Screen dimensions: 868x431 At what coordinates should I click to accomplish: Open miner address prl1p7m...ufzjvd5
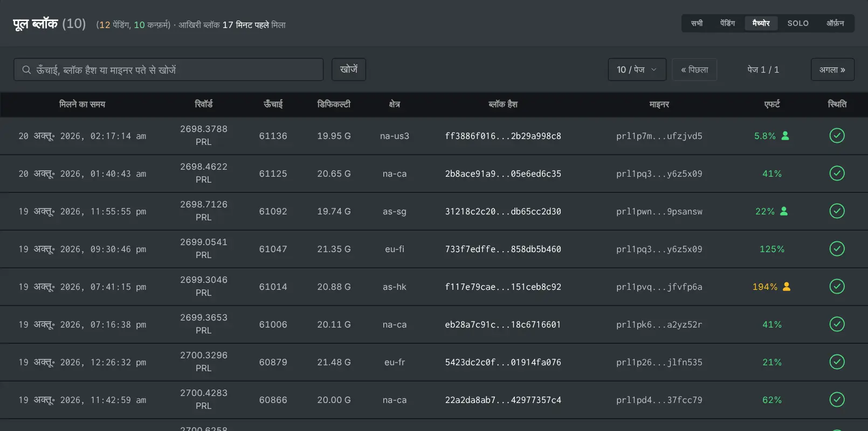[x=659, y=136]
